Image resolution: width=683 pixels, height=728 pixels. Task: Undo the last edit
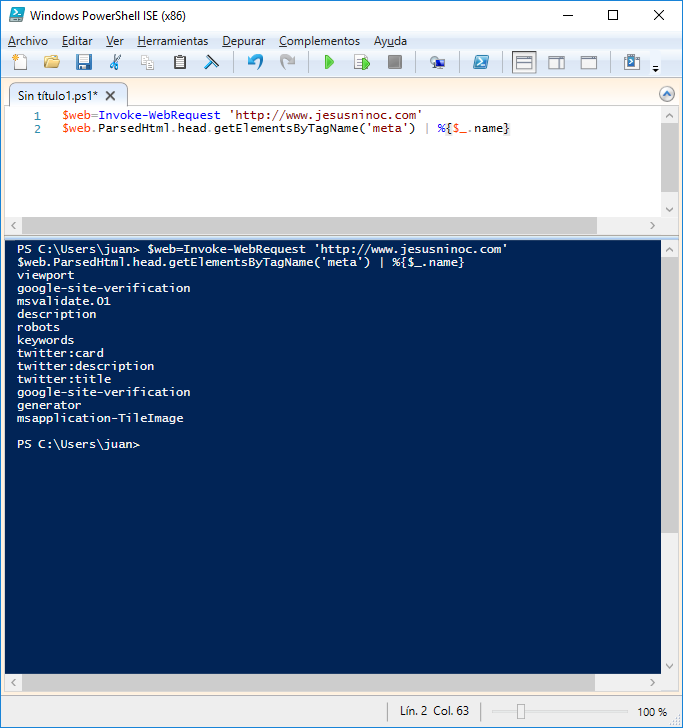coord(255,62)
